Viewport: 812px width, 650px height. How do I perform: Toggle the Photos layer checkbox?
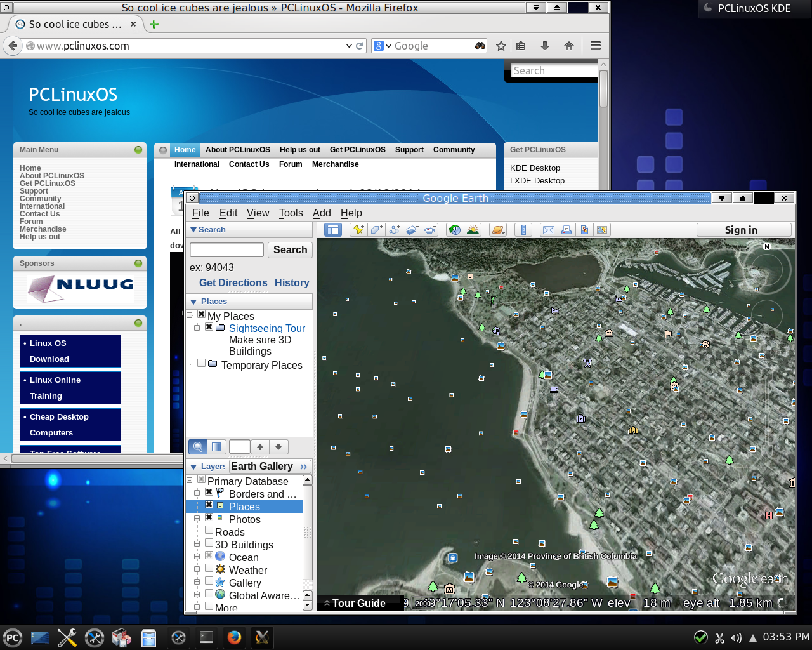tap(209, 518)
